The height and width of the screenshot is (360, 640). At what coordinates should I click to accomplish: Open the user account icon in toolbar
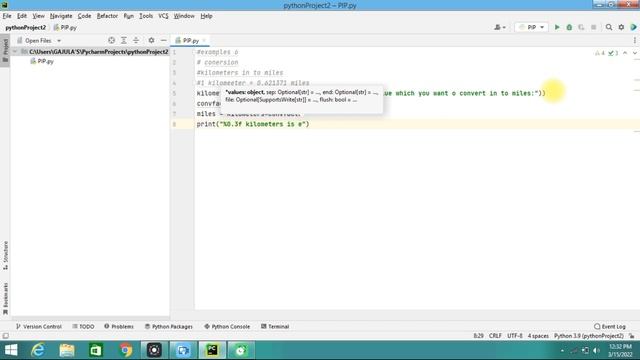point(500,27)
